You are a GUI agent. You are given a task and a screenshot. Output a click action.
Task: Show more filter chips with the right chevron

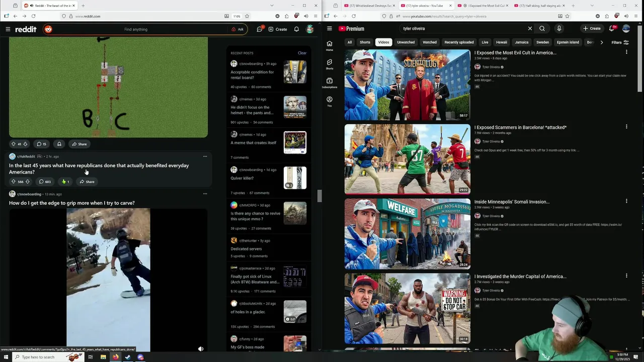click(x=601, y=42)
